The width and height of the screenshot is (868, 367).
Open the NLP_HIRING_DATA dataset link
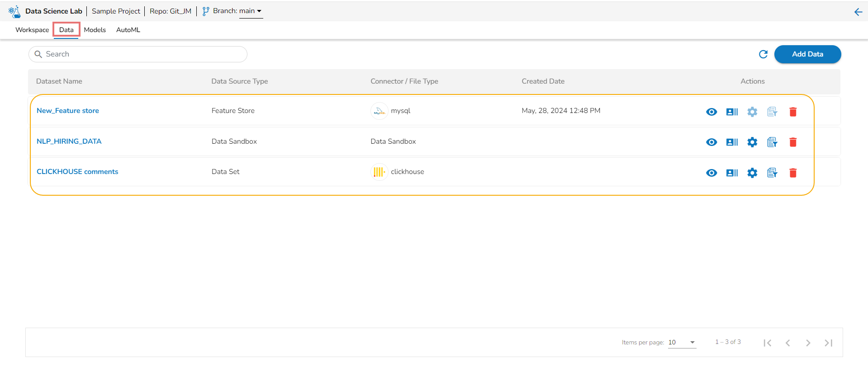pos(69,141)
